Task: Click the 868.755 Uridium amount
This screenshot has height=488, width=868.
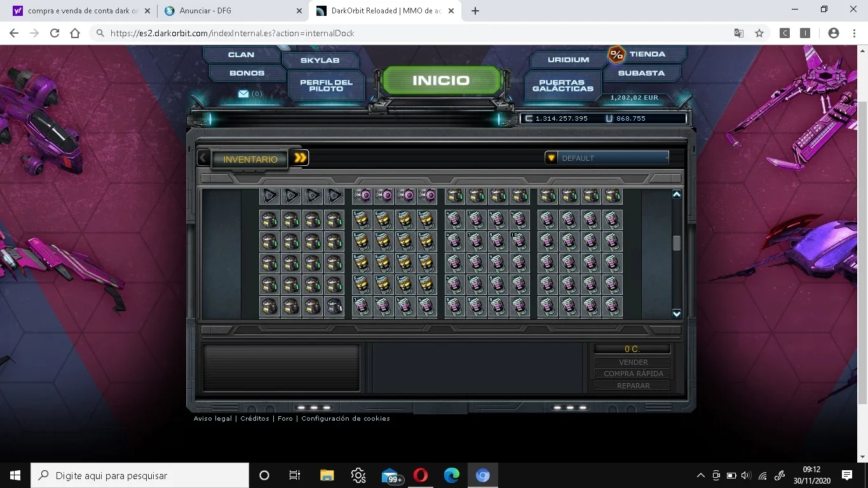Action: coord(631,118)
